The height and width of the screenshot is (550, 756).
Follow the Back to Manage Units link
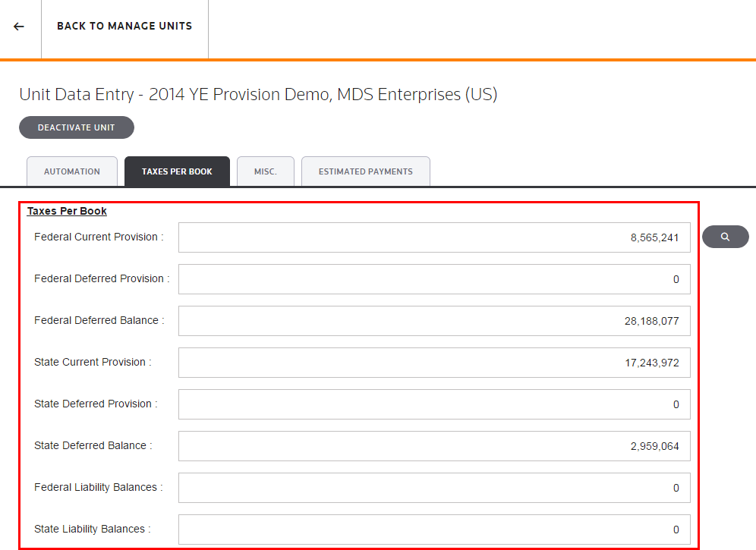click(124, 27)
